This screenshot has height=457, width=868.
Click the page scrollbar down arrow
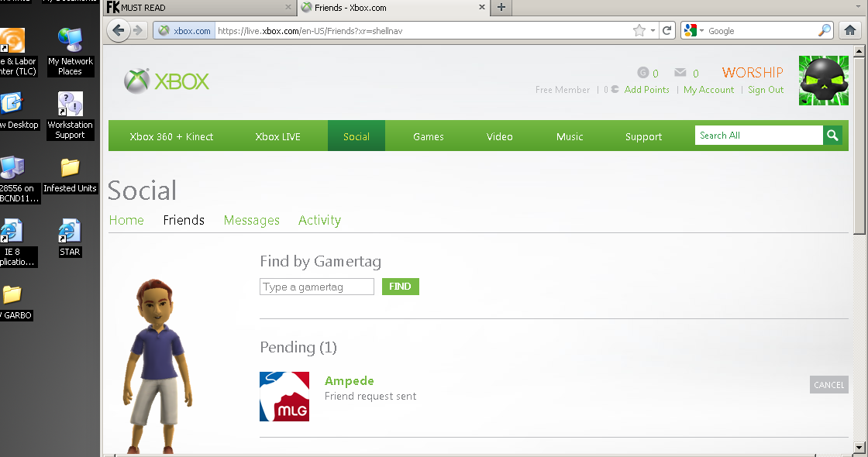click(859, 446)
